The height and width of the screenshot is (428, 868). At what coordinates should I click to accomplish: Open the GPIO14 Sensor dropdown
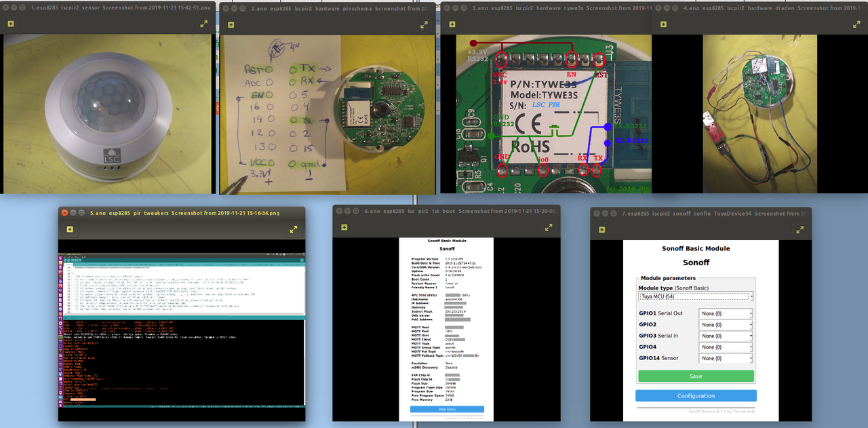[x=726, y=358]
